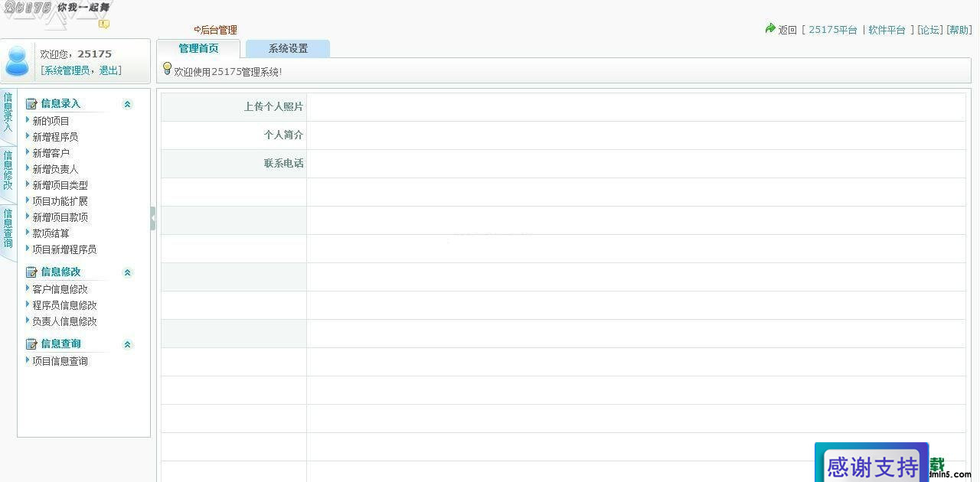Open the 新增负责人 menu item

pos(55,169)
